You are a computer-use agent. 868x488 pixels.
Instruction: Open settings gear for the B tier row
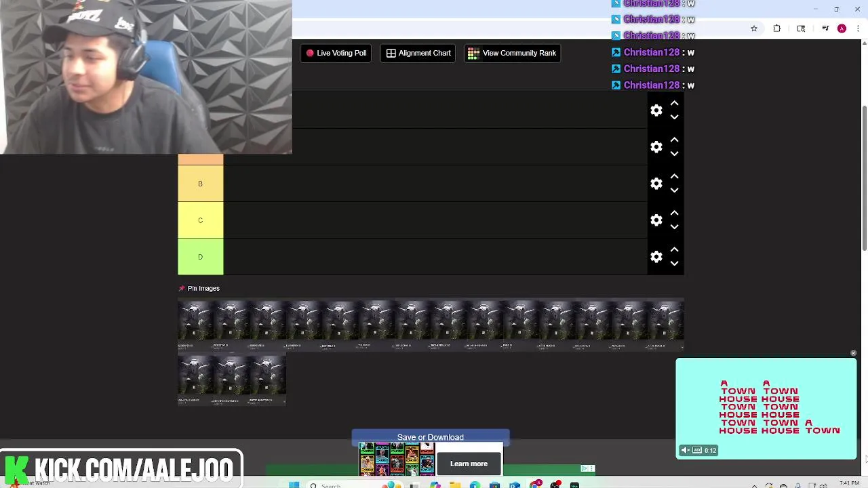656,184
